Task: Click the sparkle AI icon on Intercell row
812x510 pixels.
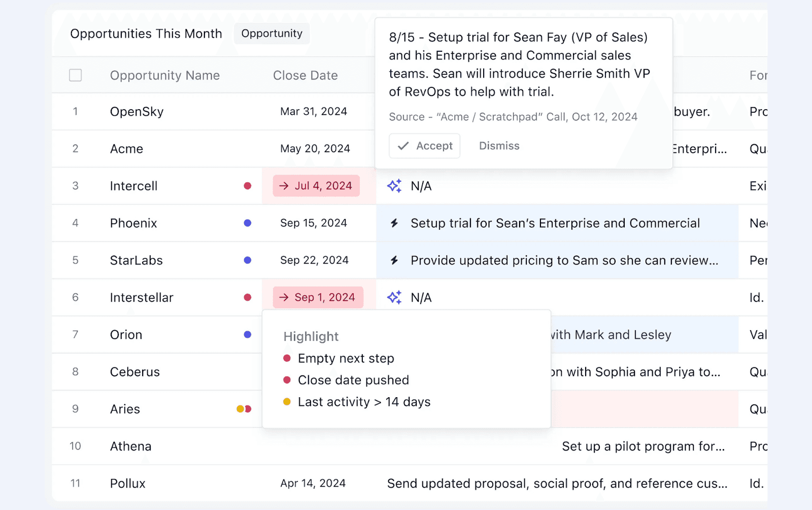Action: tap(394, 186)
